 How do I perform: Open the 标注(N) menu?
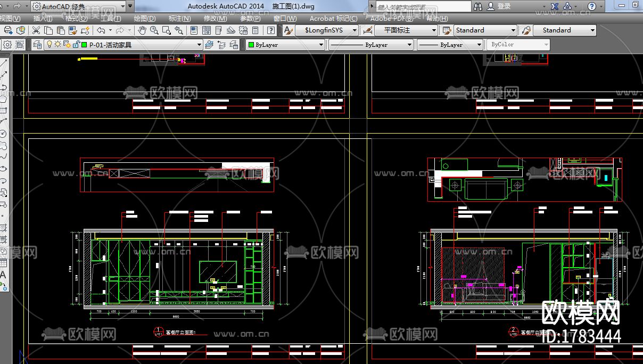click(179, 18)
